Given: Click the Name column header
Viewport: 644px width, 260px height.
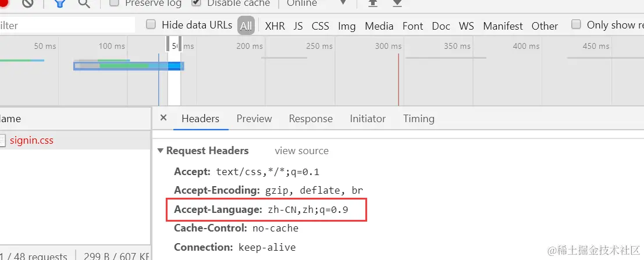Looking at the screenshot, I should click(75, 119).
